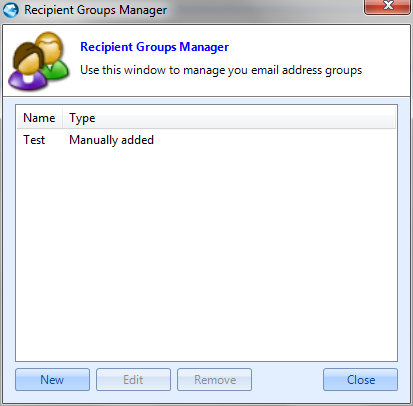This screenshot has width=413, height=406.
Task: Select the Test group row
Action: [206, 140]
